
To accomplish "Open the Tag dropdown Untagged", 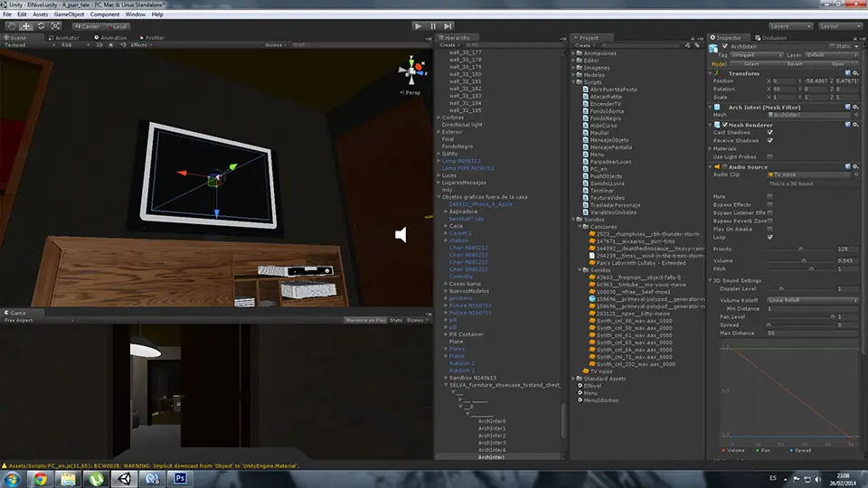I will click(x=756, y=55).
